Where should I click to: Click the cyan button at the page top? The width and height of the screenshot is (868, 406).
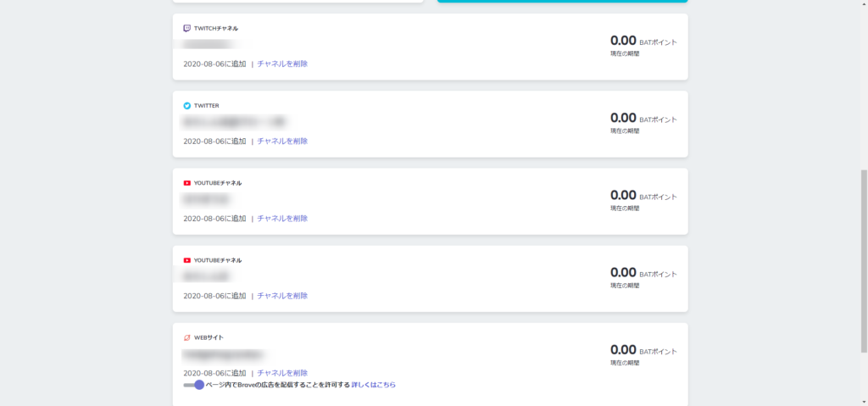coord(562,1)
